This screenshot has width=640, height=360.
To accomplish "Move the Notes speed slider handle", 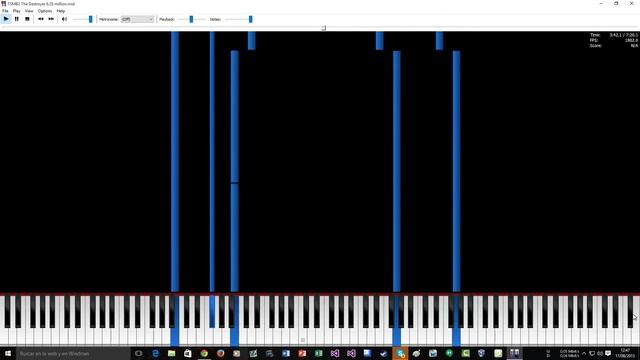I will tap(251, 19).
